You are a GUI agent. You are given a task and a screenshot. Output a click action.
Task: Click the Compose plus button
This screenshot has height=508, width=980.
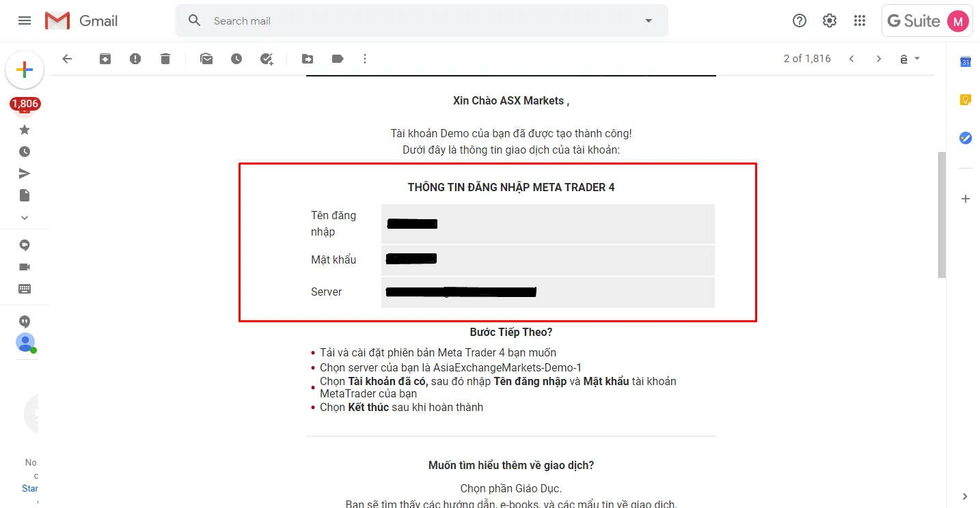click(25, 70)
